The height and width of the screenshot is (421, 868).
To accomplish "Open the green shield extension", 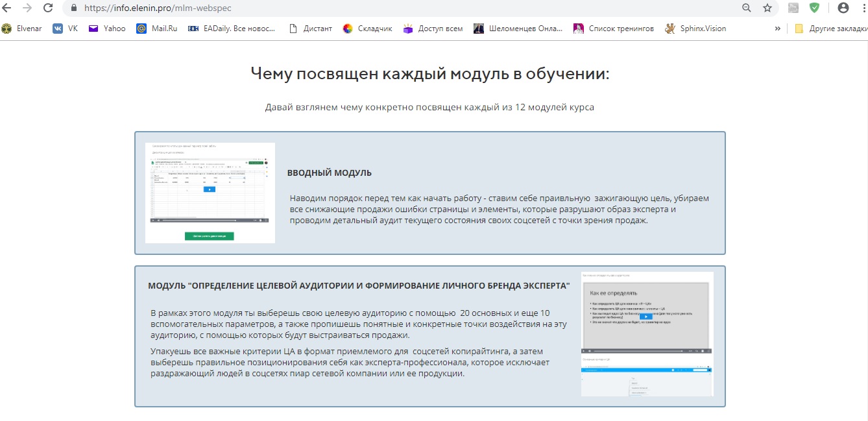I will pos(814,8).
